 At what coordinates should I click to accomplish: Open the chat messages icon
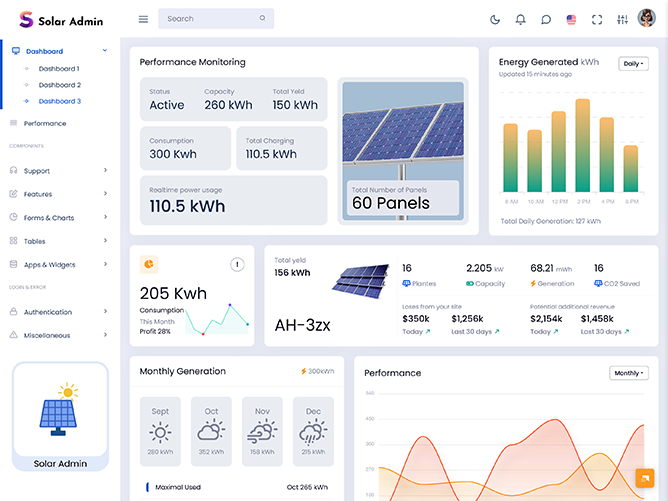pyautogui.click(x=546, y=19)
